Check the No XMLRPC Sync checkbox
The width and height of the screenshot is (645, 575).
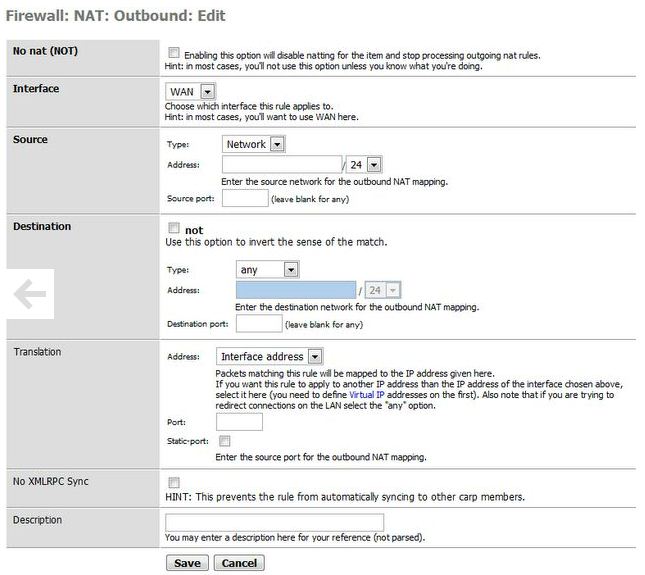pyautogui.click(x=174, y=483)
